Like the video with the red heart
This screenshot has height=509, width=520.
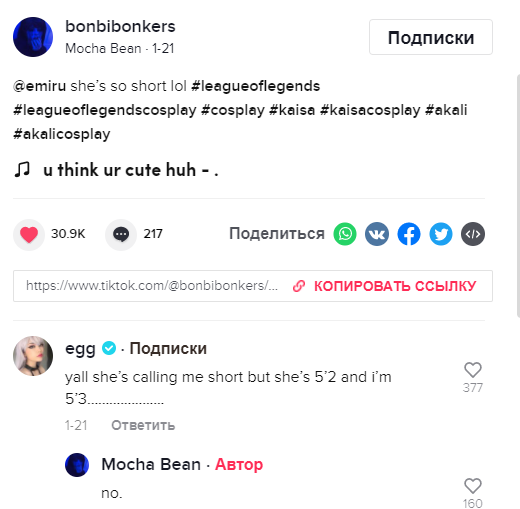click(x=29, y=234)
